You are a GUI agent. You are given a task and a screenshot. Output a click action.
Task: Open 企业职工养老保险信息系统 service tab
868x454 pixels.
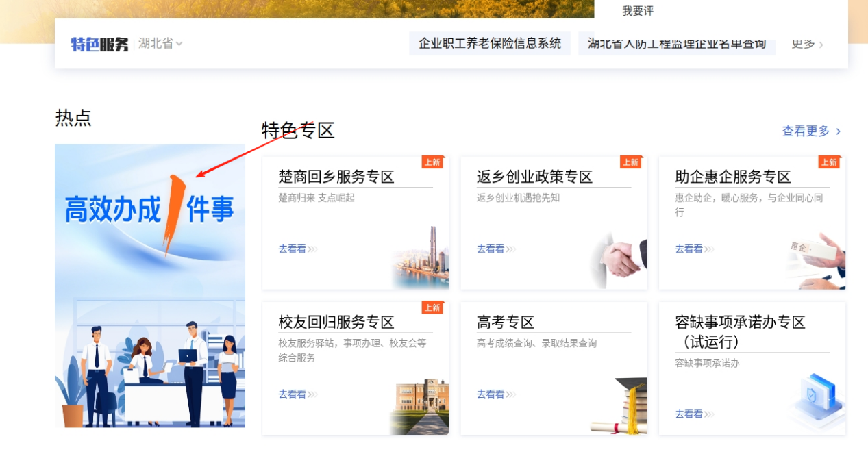pos(490,44)
